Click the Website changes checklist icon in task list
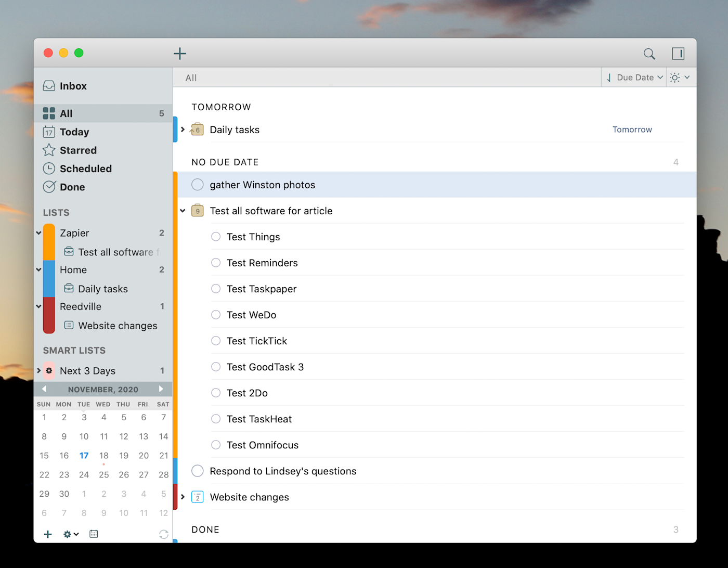The image size is (728, 568). pyautogui.click(x=197, y=497)
